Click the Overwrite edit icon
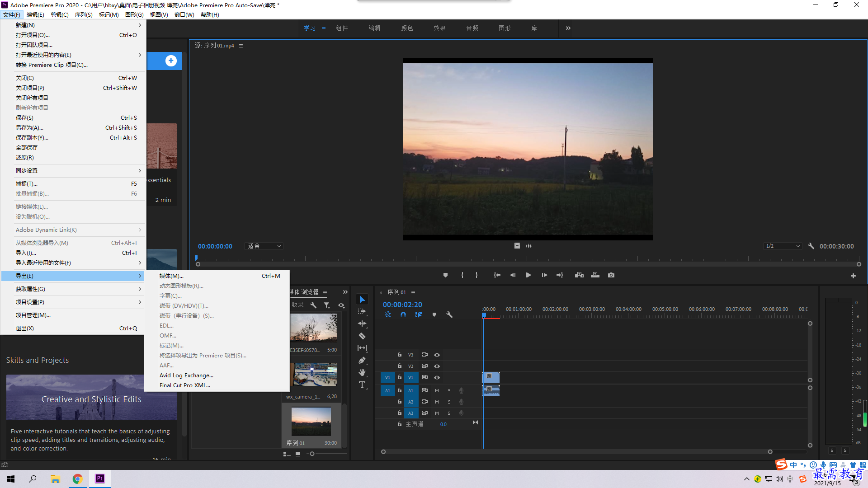 click(x=595, y=275)
